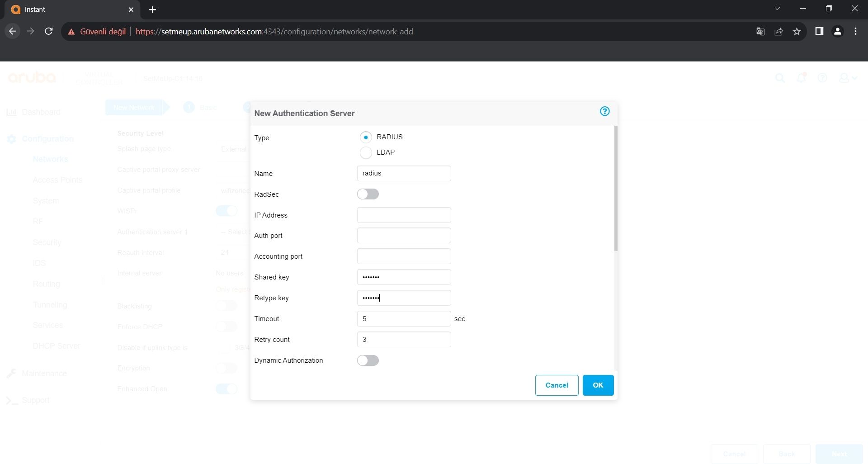Enable the RadSec toggle
The height and width of the screenshot is (464, 868).
click(x=368, y=194)
